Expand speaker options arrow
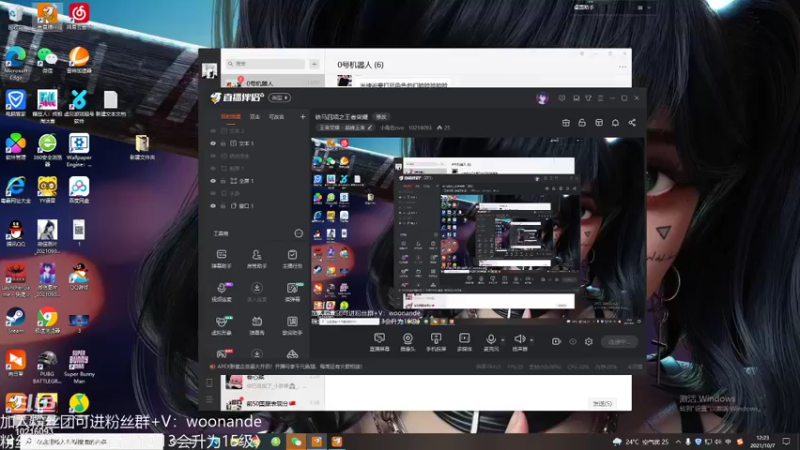This screenshot has width=800, height=450. click(531, 340)
